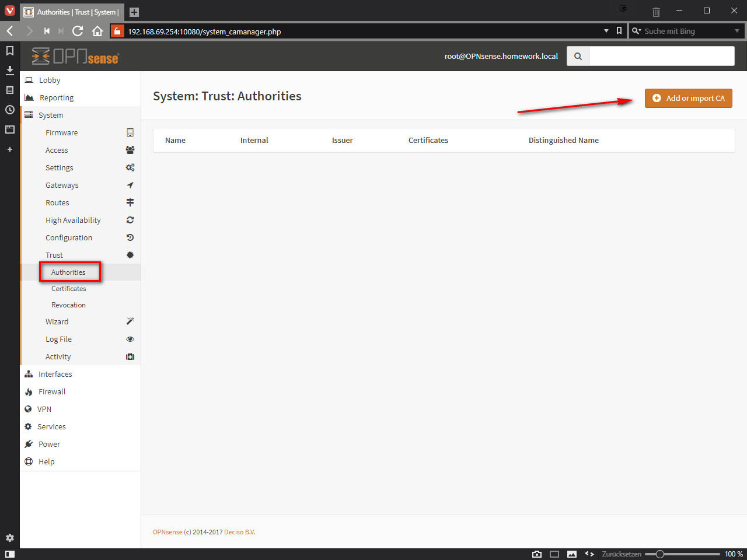Open the Log File menu item

(58, 339)
